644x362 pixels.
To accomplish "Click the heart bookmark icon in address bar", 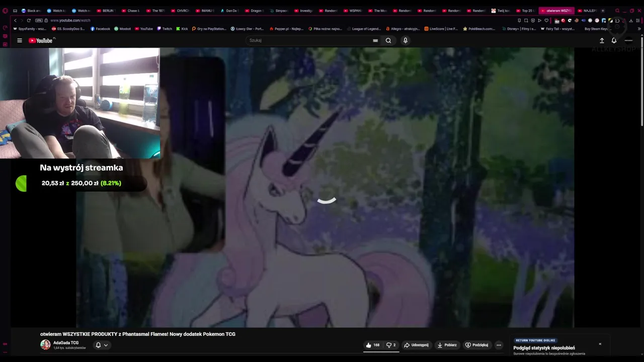I will [x=546, y=21].
